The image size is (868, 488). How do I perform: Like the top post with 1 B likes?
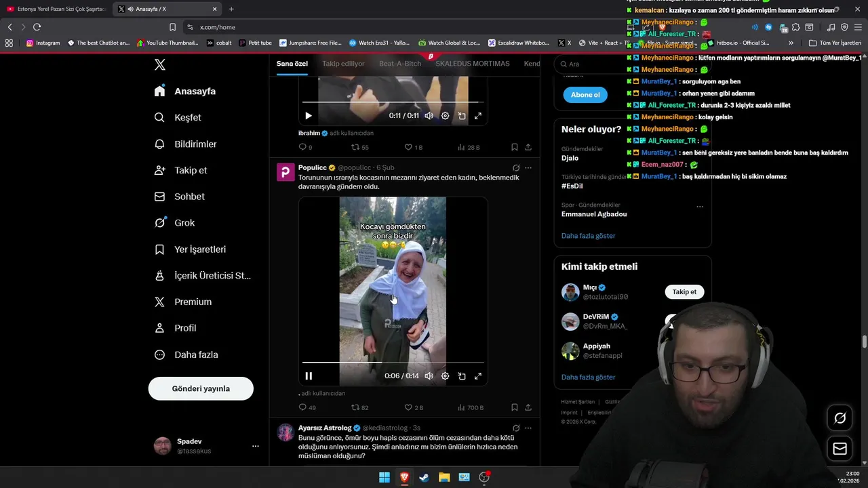414,147
